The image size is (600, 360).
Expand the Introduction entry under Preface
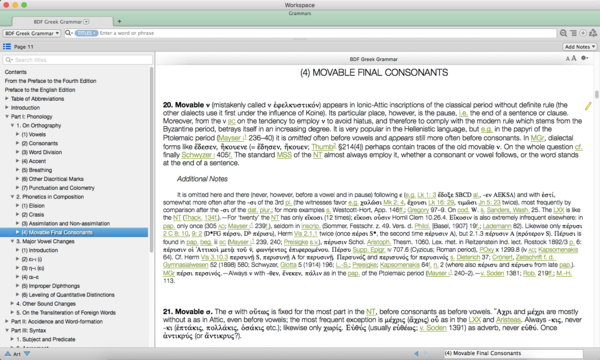(7, 108)
